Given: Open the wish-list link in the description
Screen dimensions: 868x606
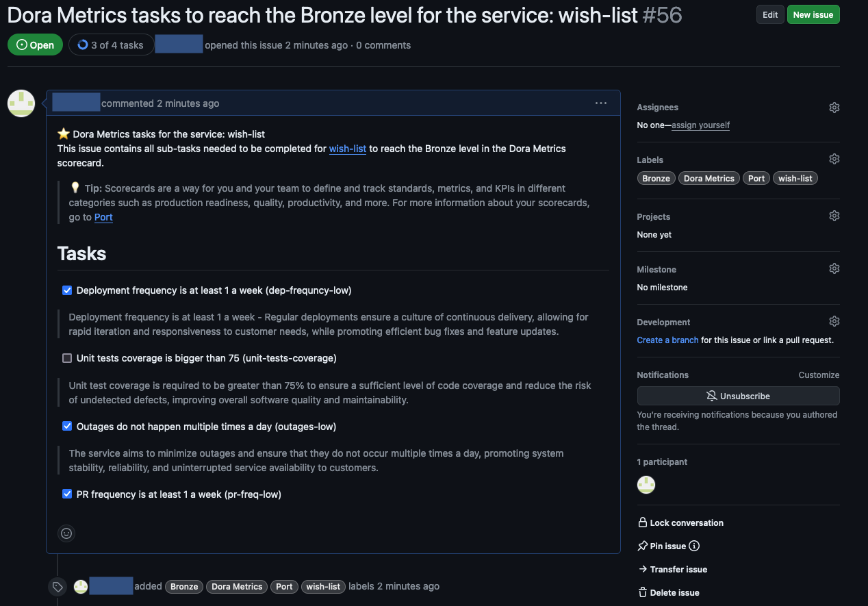Looking at the screenshot, I should (348, 149).
